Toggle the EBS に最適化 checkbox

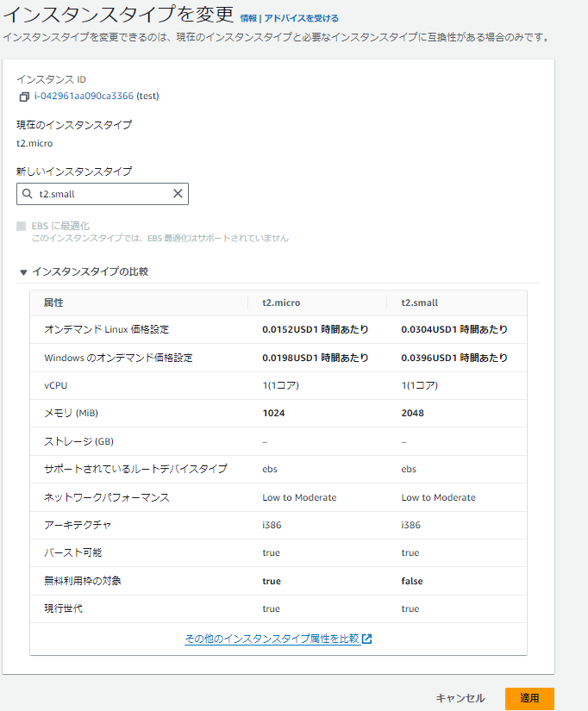(22, 227)
